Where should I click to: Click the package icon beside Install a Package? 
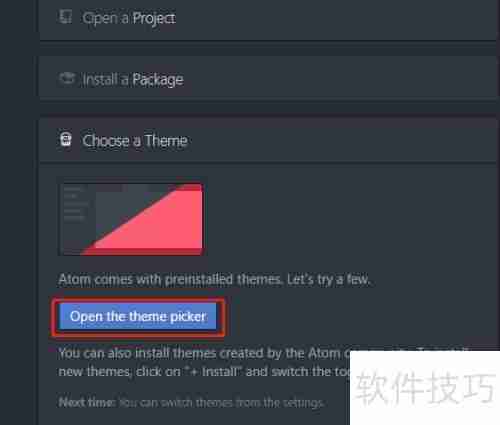[x=67, y=79]
